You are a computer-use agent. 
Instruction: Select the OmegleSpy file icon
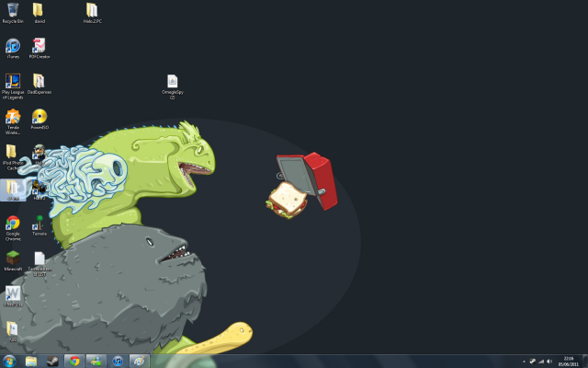pos(172,82)
